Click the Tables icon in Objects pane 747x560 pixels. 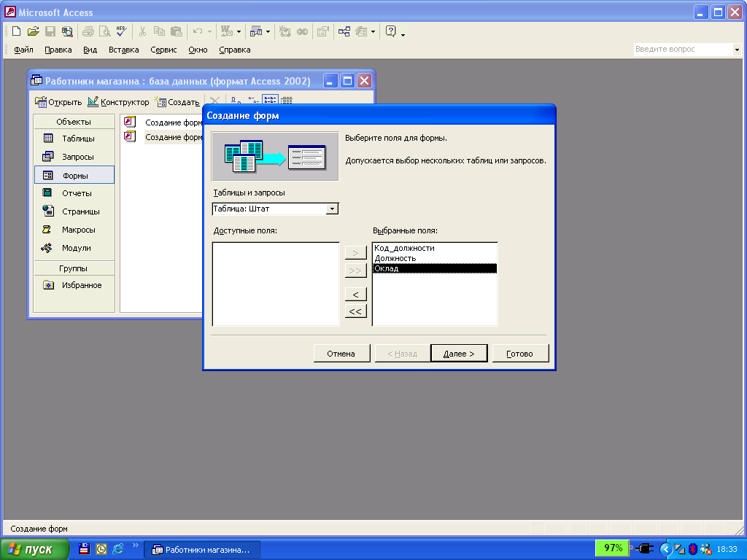pos(48,138)
